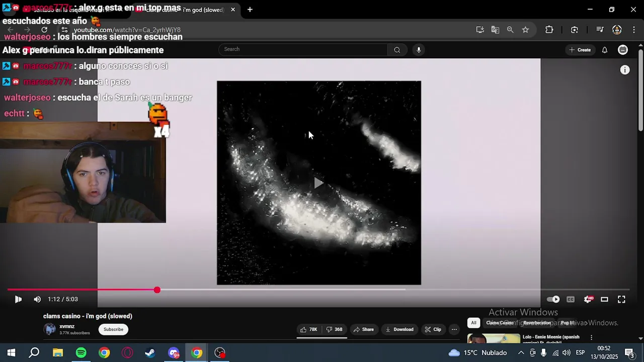Image resolution: width=644 pixels, height=362 pixels.
Task: Mute the video with the speaker icon
Action: click(x=37, y=299)
